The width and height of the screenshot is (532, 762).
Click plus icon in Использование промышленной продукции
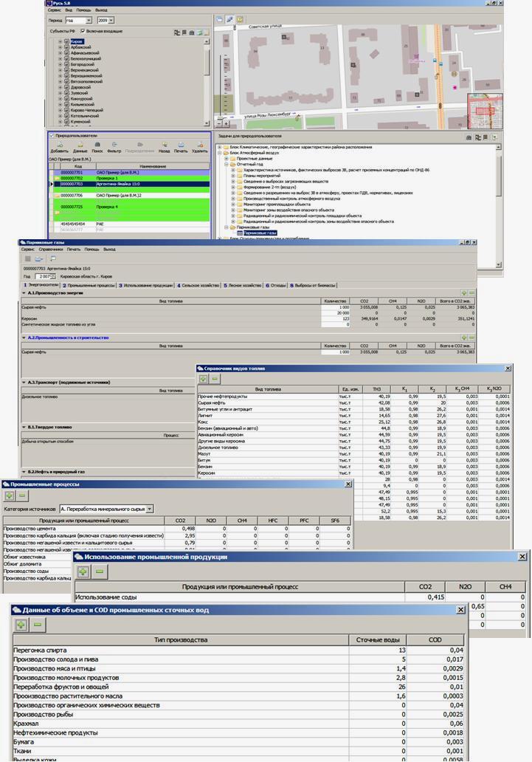pyautogui.click(x=83, y=571)
